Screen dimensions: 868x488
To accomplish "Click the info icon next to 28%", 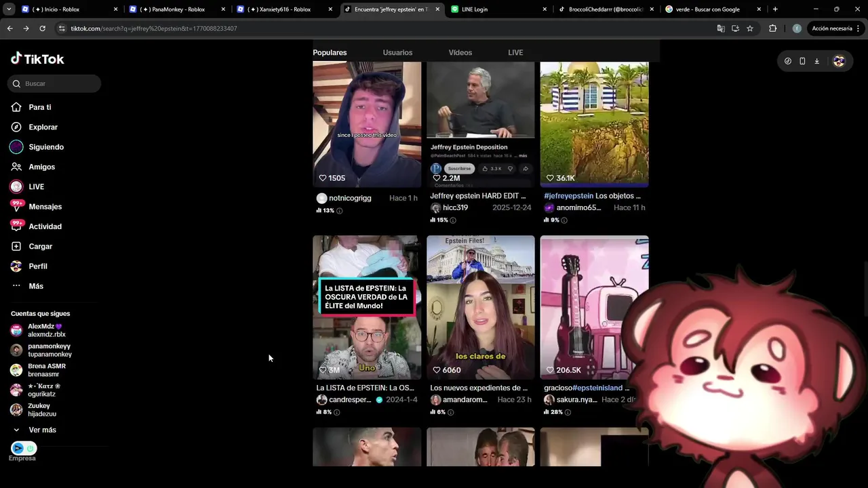I will [568, 412].
